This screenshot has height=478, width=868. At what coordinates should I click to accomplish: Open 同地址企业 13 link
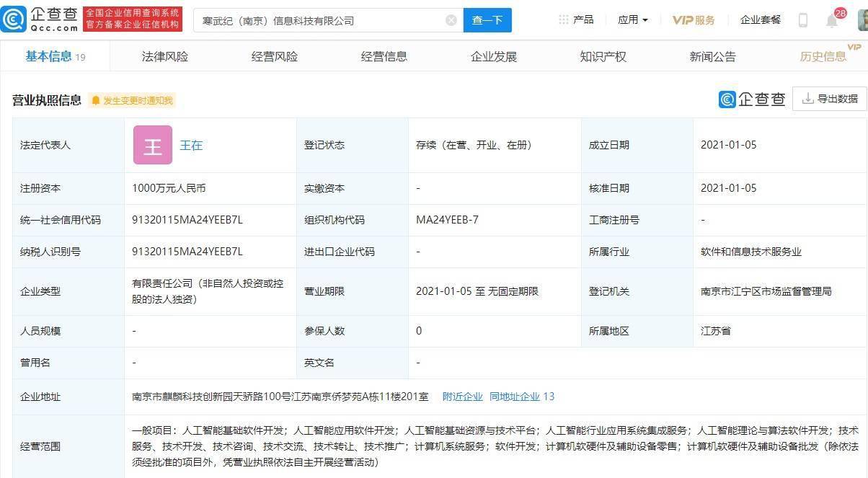tap(522, 397)
